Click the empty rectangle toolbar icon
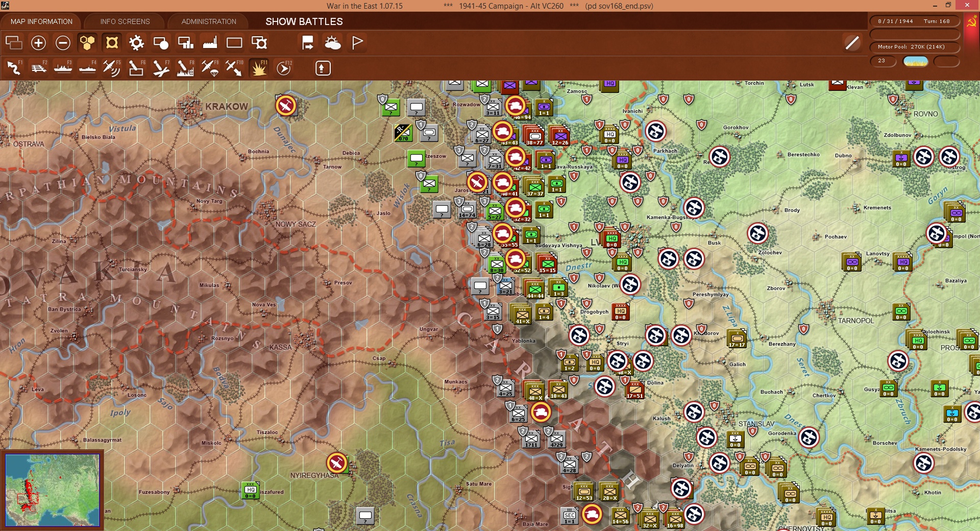Screen dimensions: 980x531 pyautogui.click(x=234, y=43)
